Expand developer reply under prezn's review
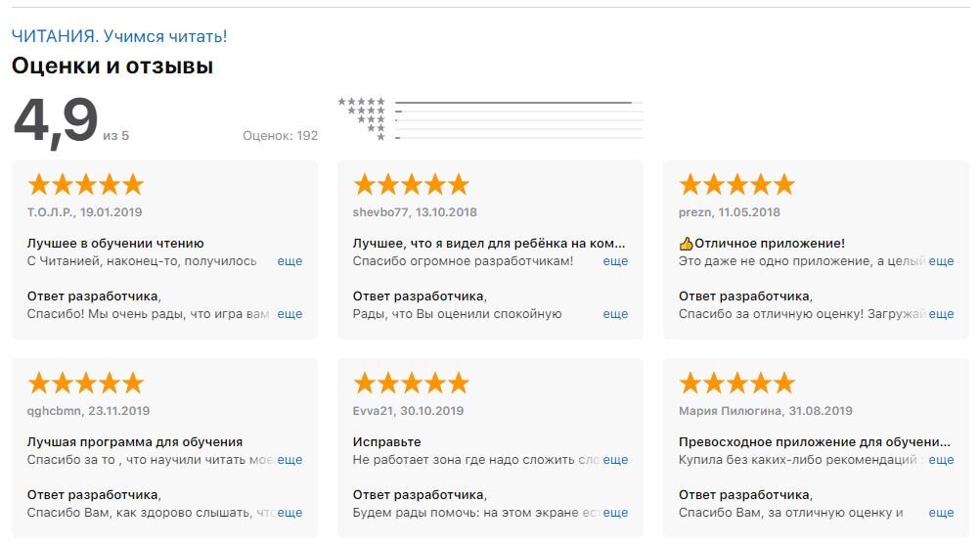The image size is (980, 548). pyautogui.click(x=941, y=314)
